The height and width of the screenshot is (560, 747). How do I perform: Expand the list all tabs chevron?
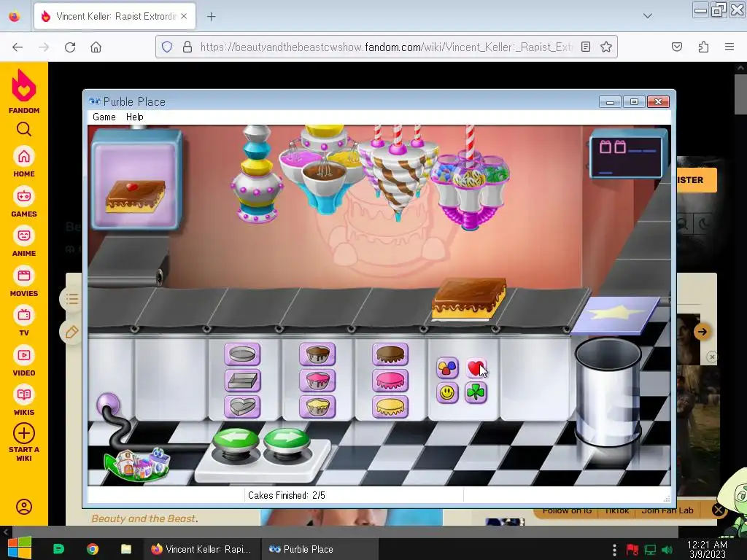pos(648,16)
